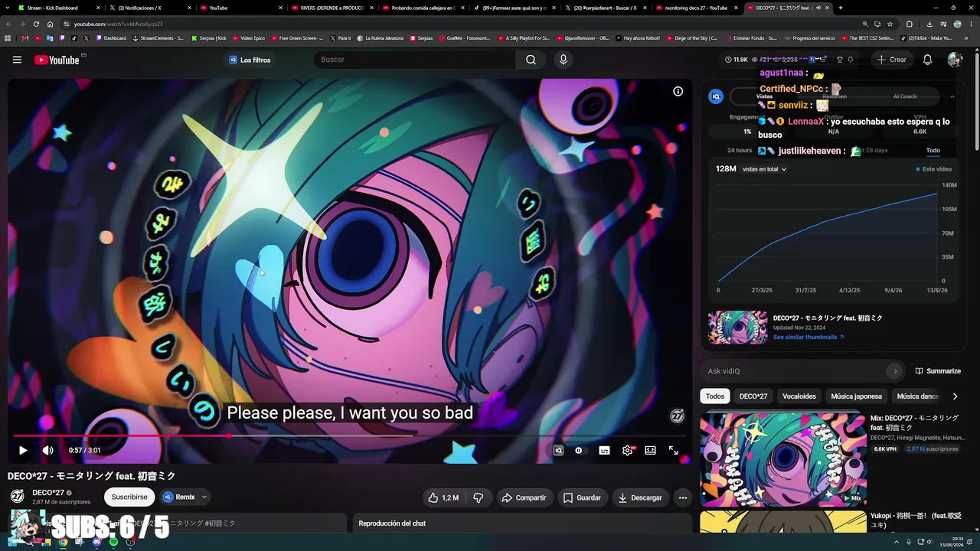The height and width of the screenshot is (551, 980).
Task: Select the DECO*27 filter chip
Action: point(753,396)
